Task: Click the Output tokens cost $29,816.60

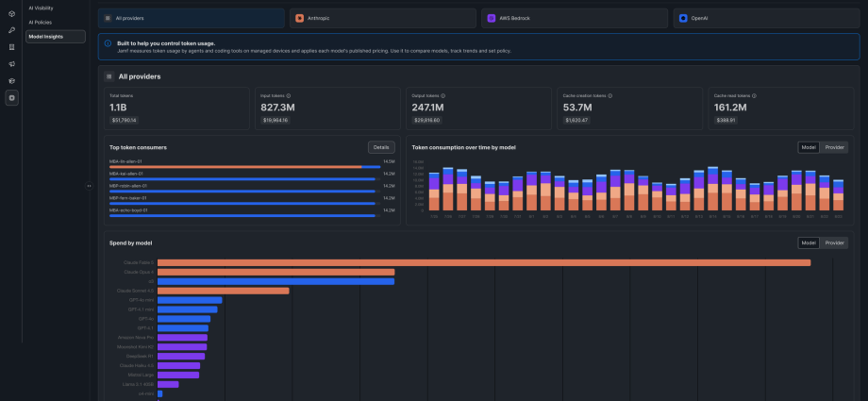Action: click(x=426, y=120)
